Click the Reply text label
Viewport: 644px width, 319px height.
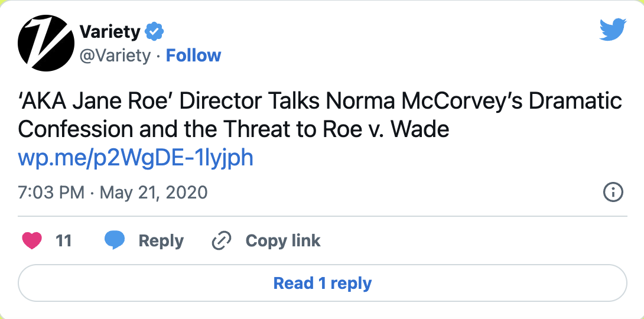(x=161, y=241)
